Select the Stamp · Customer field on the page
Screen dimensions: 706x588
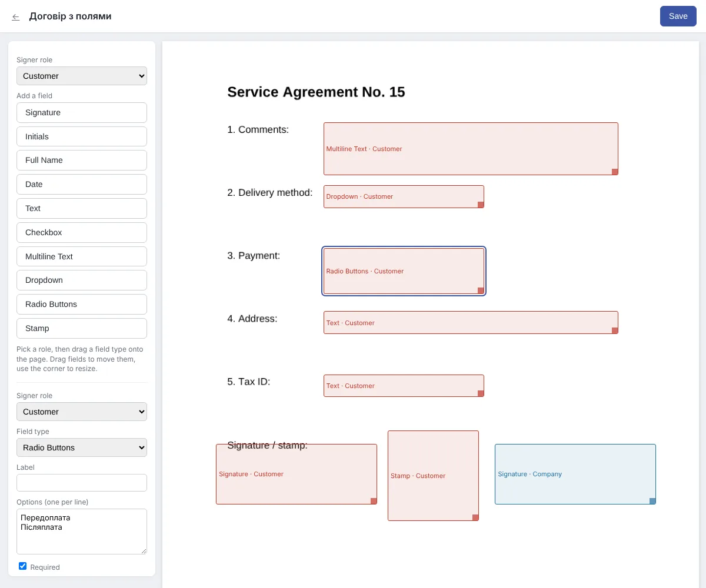(433, 476)
